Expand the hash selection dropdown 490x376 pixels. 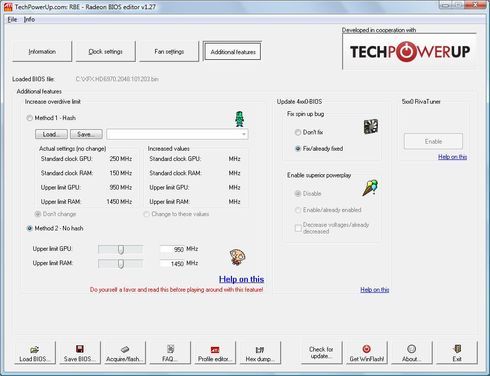[244, 134]
